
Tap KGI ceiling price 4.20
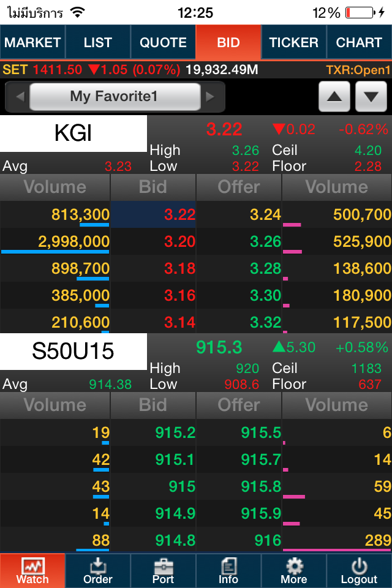click(x=368, y=151)
